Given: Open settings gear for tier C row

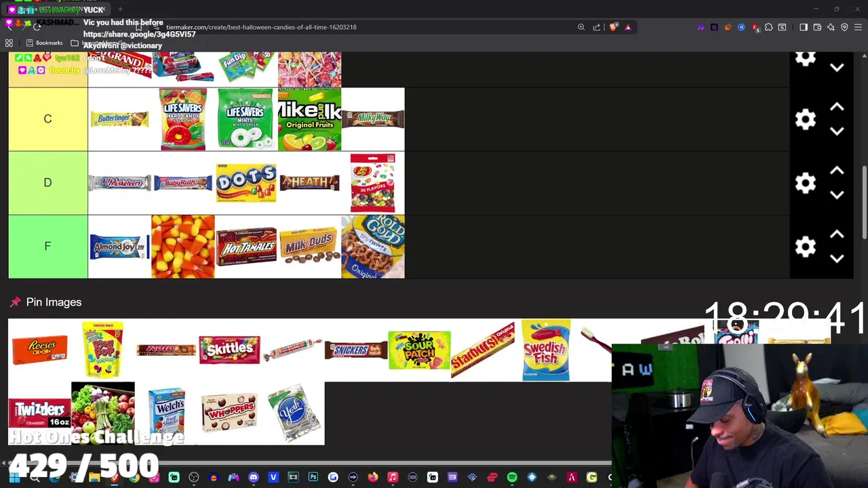Looking at the screenshot, I should coord(805,119).
